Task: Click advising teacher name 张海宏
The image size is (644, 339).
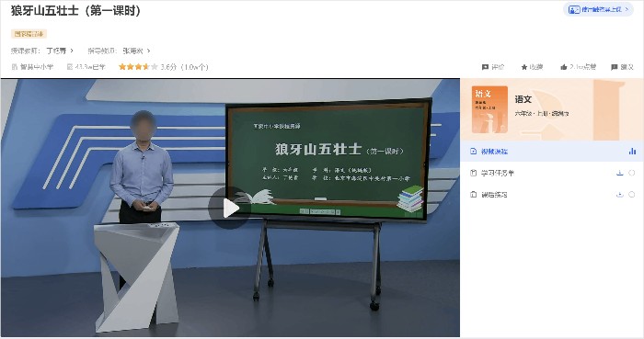Action: pos(132,51)
